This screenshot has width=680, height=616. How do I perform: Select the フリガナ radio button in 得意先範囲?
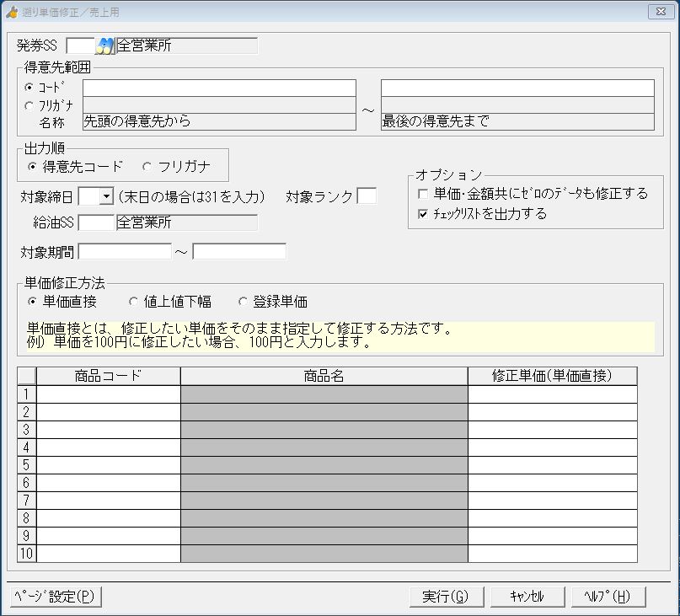pos(29,105)
